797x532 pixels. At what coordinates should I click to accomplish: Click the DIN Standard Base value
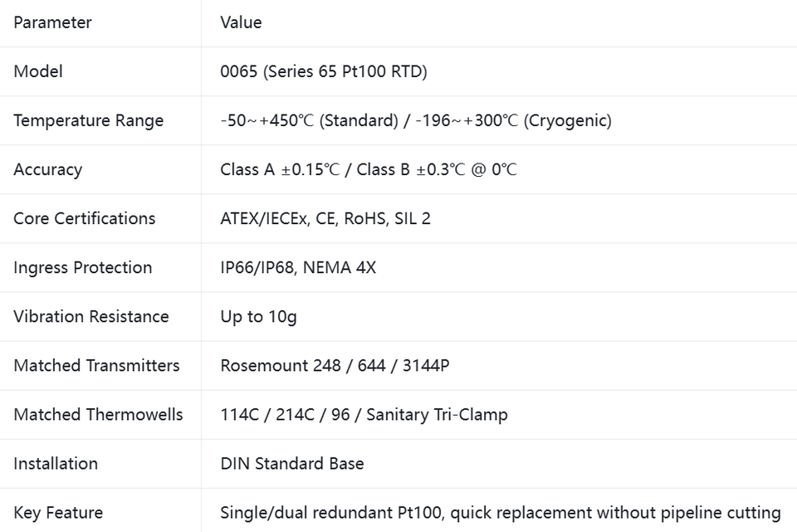click(x=292, y=463)
